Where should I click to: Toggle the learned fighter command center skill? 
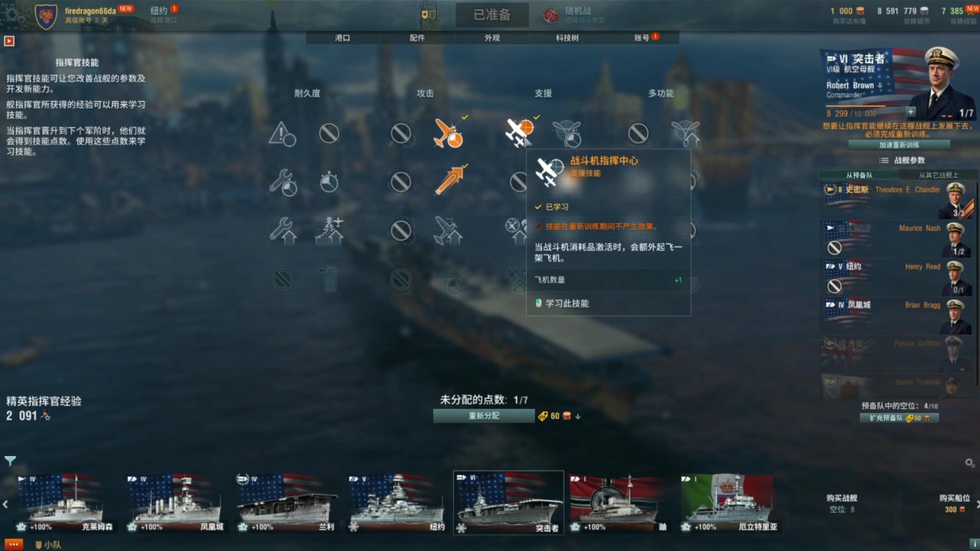click(520, 132)
